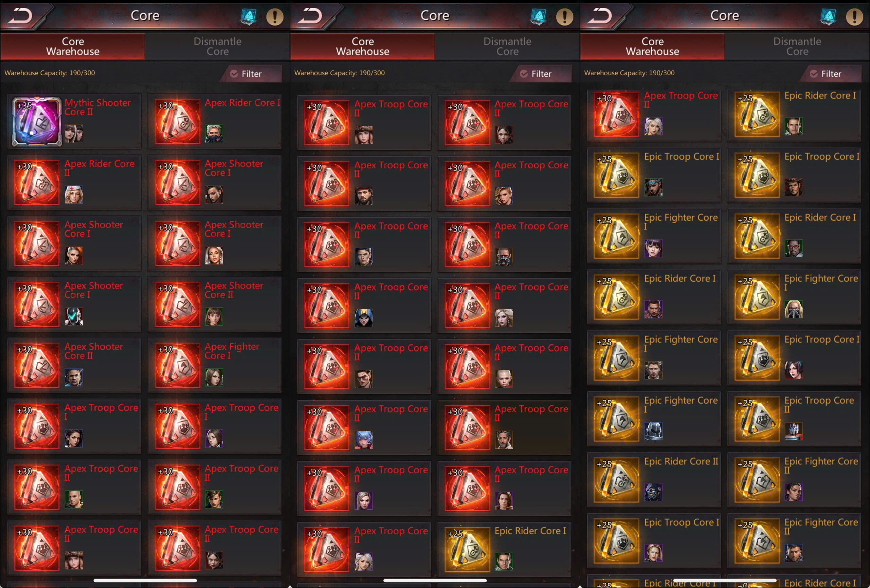
Task: Select the Apex Fighter Core I item
Action: (214, 365)
